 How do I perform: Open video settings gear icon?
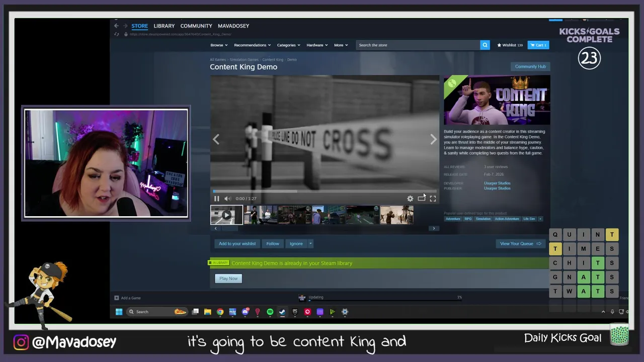pyautogui.click(x=410, y=199)
